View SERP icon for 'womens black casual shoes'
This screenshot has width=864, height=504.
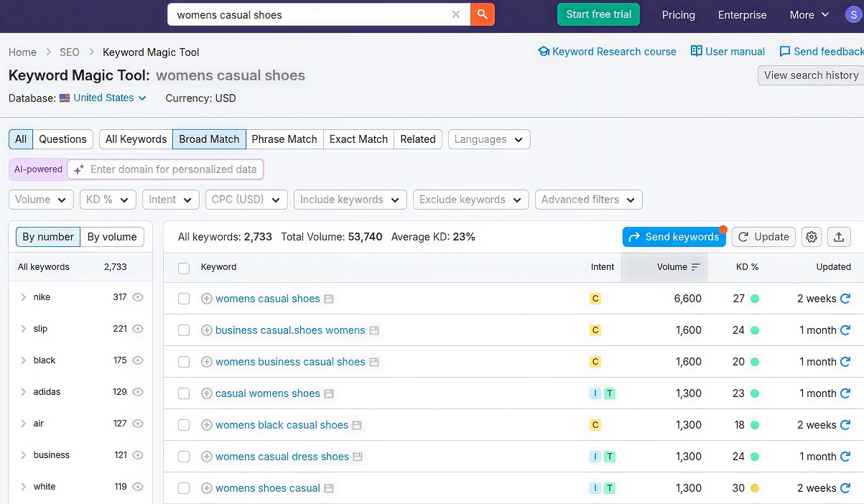click(357, 425)
